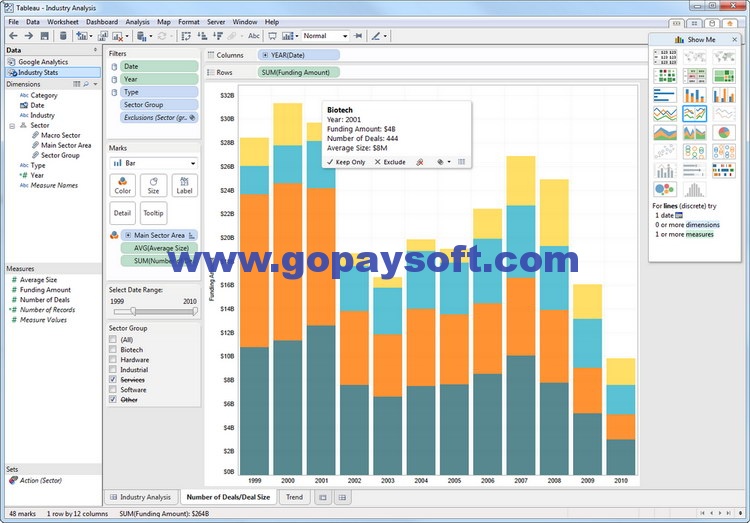Viewport: 750px width, 523px height.
Task: Uncheck the Services sector group checkbox
Action: tap(113, 379)
